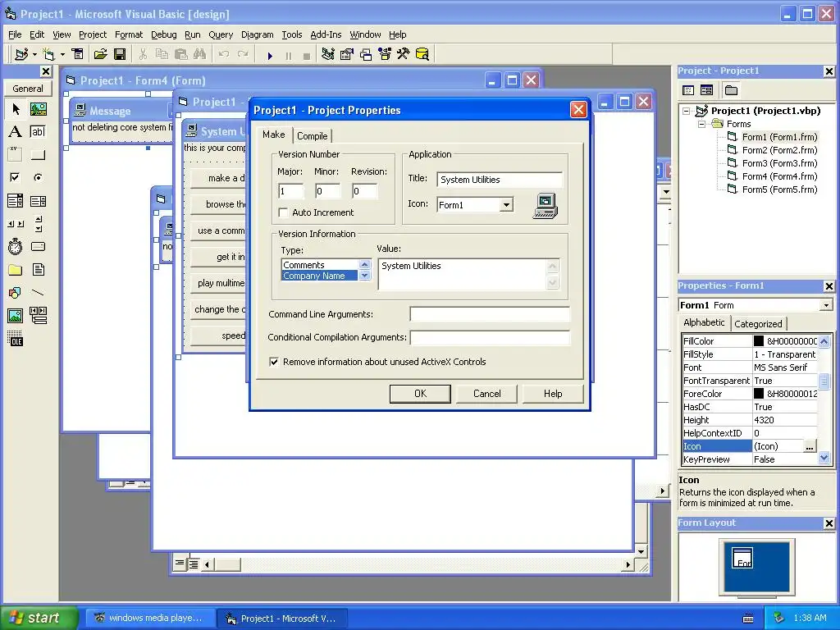Select the PictureBox control tool
840x630 pixels.
click(x=38, y=109)
